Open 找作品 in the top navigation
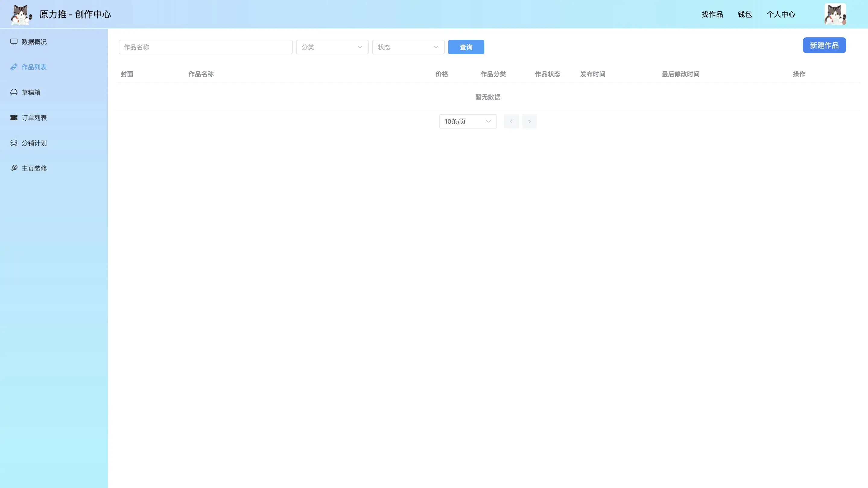This screenshot has width=868, height=488. [x=712, y=14]
